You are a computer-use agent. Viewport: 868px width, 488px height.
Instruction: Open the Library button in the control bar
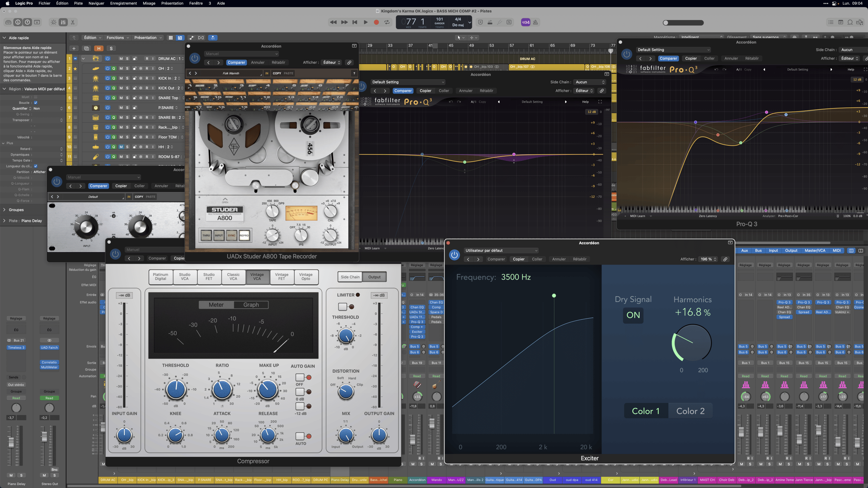pos(8,22)
